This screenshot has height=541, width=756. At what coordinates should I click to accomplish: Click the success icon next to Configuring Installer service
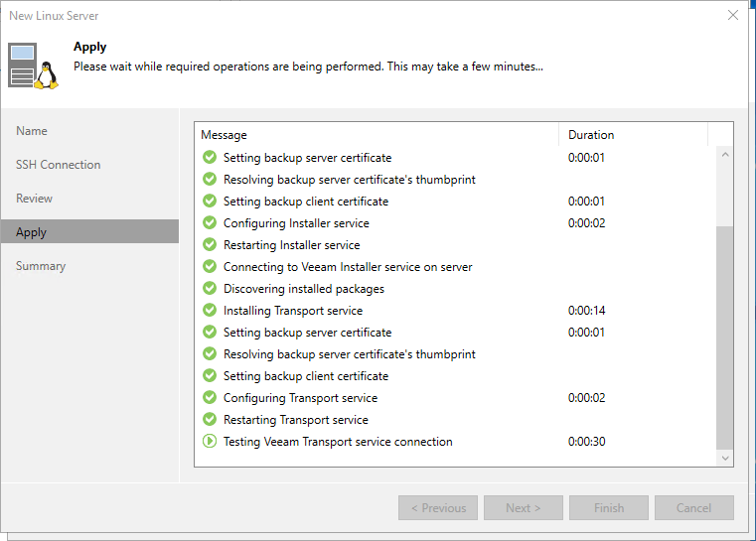[x=209, y=223]
